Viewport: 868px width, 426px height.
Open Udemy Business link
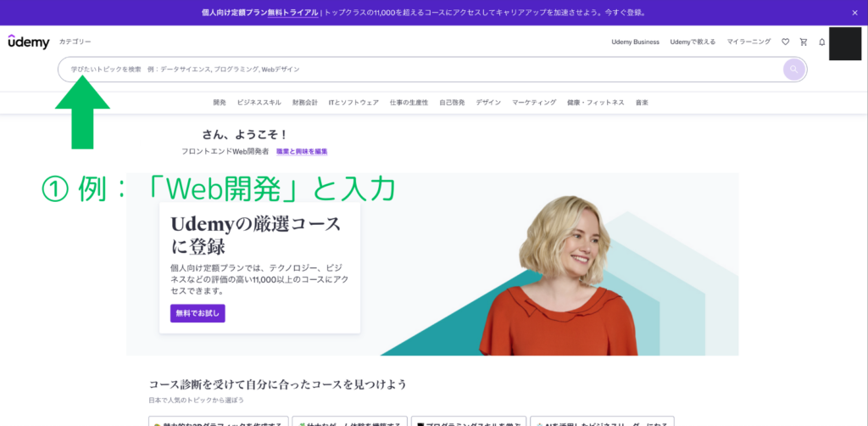tap(636, 42)
